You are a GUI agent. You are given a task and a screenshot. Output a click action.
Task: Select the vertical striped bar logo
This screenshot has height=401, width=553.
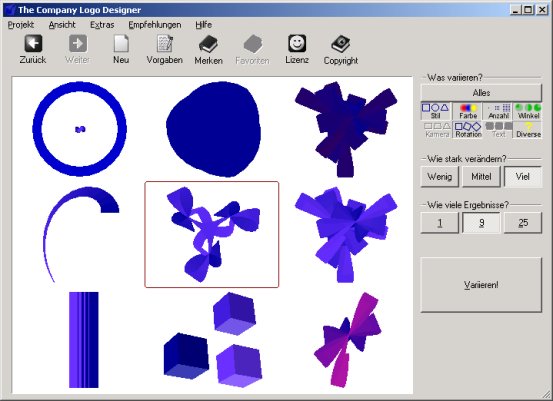84,340
